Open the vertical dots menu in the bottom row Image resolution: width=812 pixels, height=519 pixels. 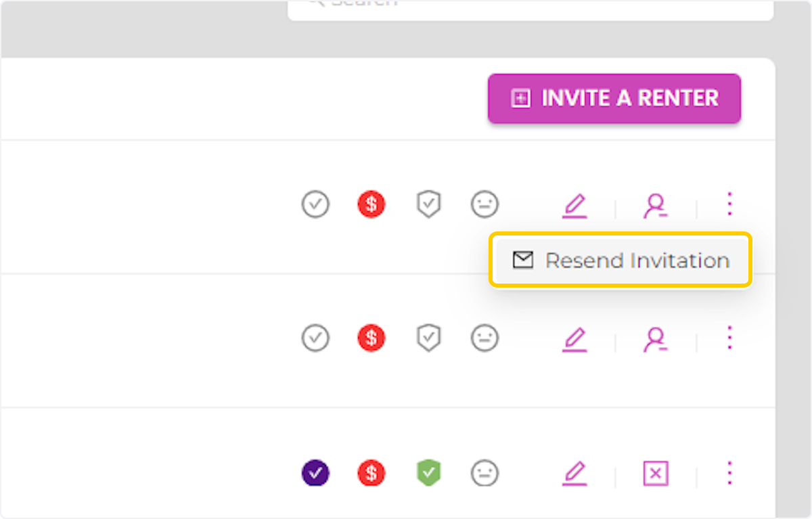tap(729, 473)
